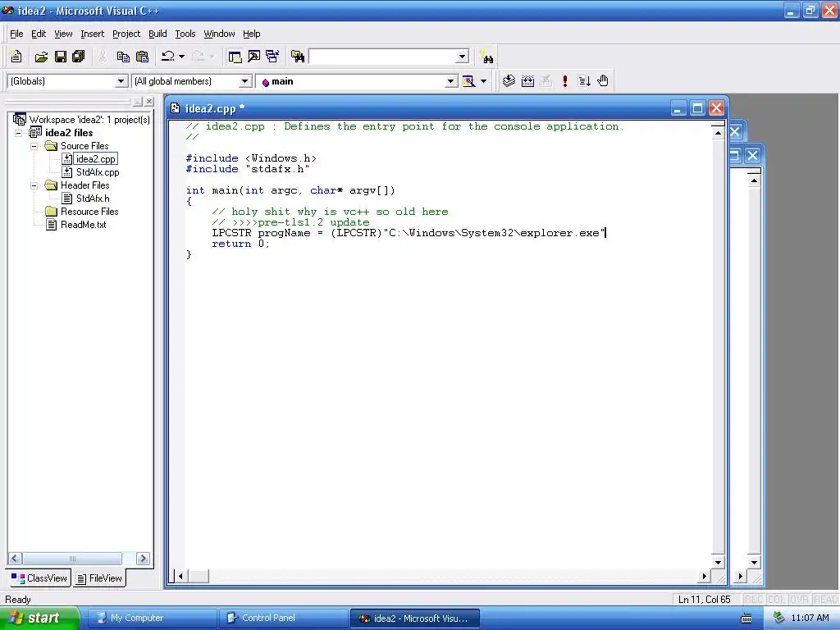This screenshot has width=840, height=630.
Task: Open the File menu
Action: (x=16, y=34)
